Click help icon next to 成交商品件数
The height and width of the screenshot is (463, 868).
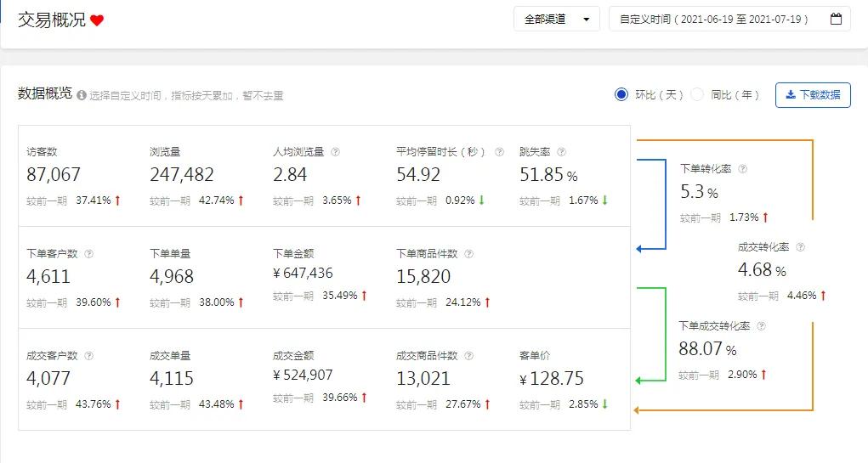[x=469, y=356]
